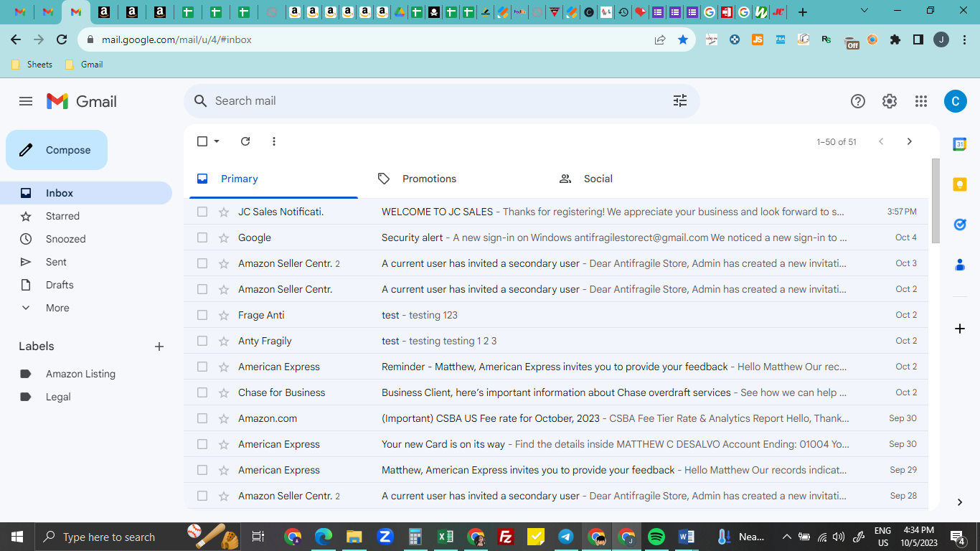Bookmark this page with the star icon
The width and height of the screenshot is (980, 551).
click(x=683, y=40)
